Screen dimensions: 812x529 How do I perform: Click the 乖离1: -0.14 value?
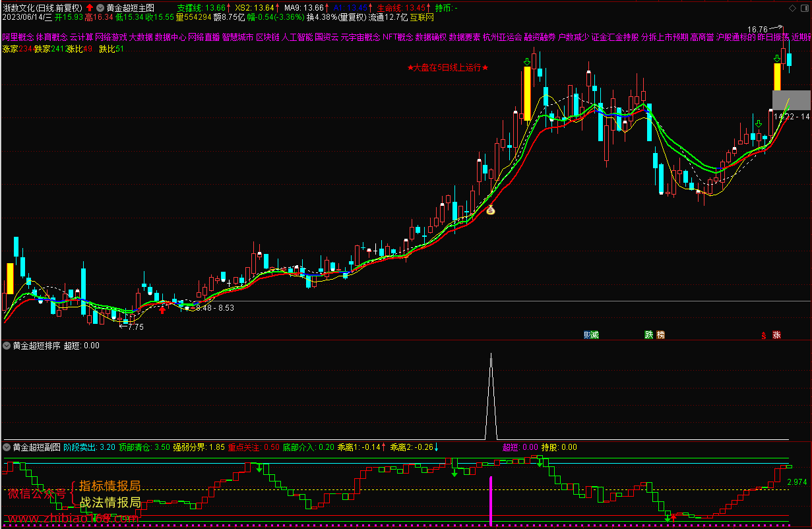tap(359, 447)
